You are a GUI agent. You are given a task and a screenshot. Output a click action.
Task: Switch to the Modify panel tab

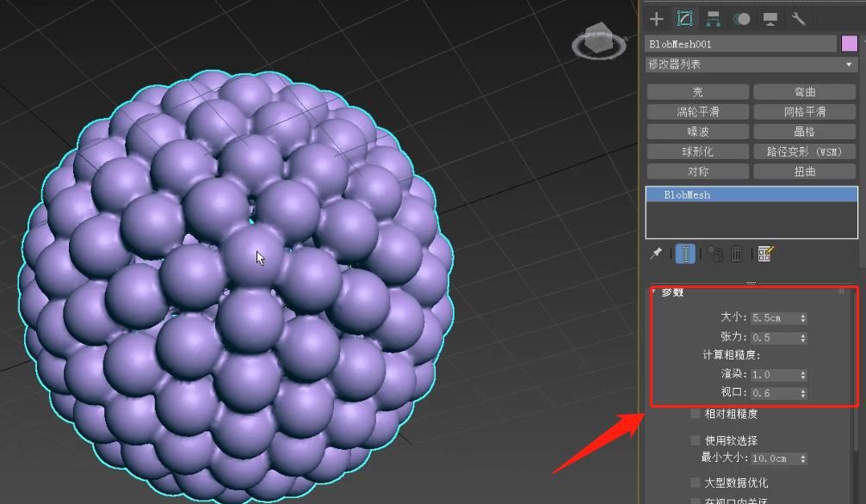point(685,19)
